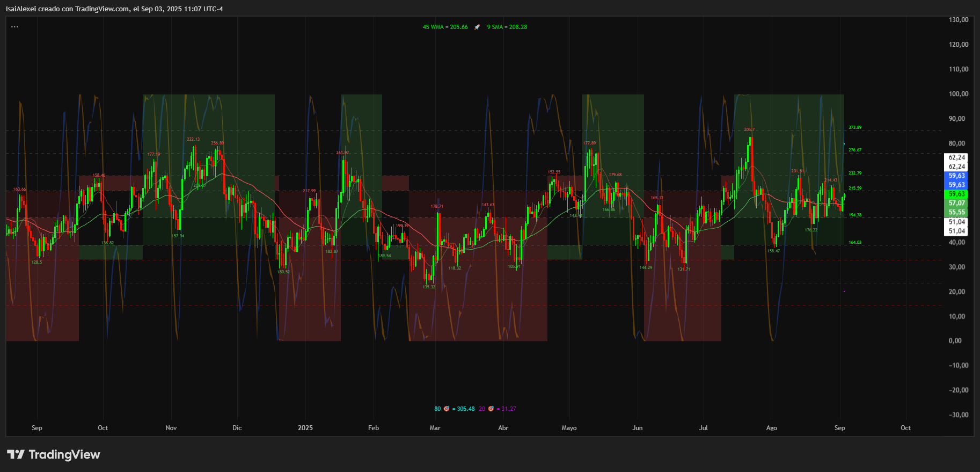Click the 9 SMA = 208.28 label
This screenshot has height=472, width=980.
[507, 27]
